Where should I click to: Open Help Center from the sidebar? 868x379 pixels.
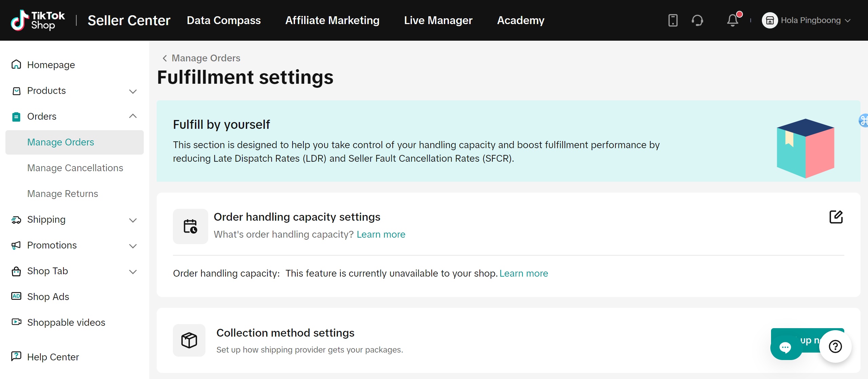click(53, 357)
